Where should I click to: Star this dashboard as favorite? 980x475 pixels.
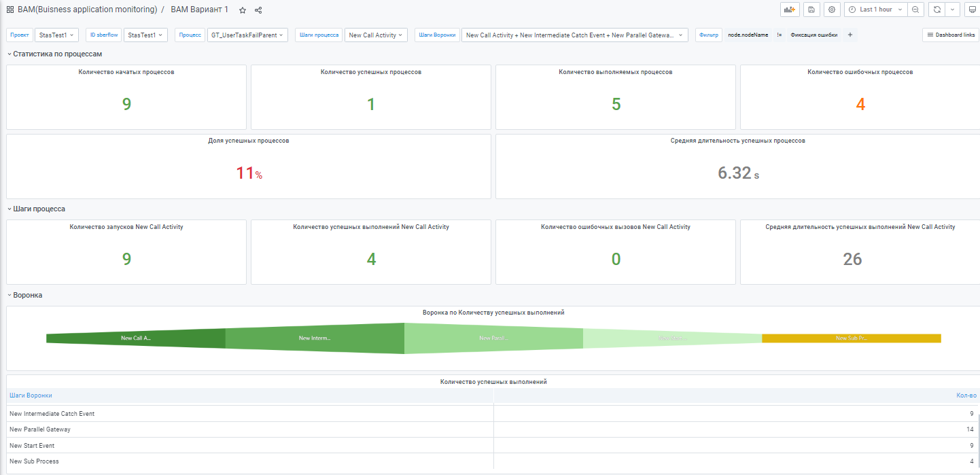pyautogui.click(x=243, y=10)
